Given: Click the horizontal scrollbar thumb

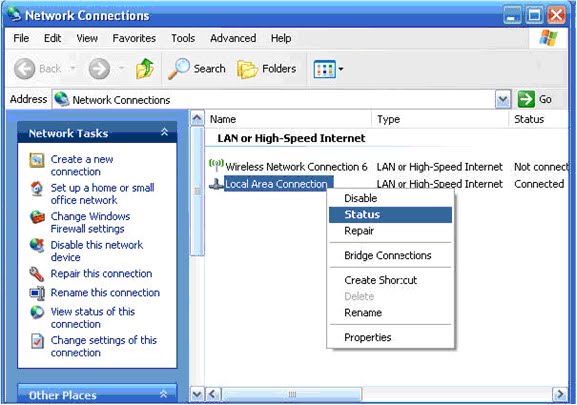Looking at the screenshot, I should 291,395.
